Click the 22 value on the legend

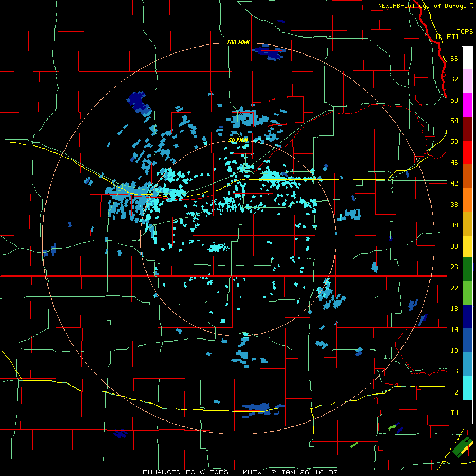point(454,288)
